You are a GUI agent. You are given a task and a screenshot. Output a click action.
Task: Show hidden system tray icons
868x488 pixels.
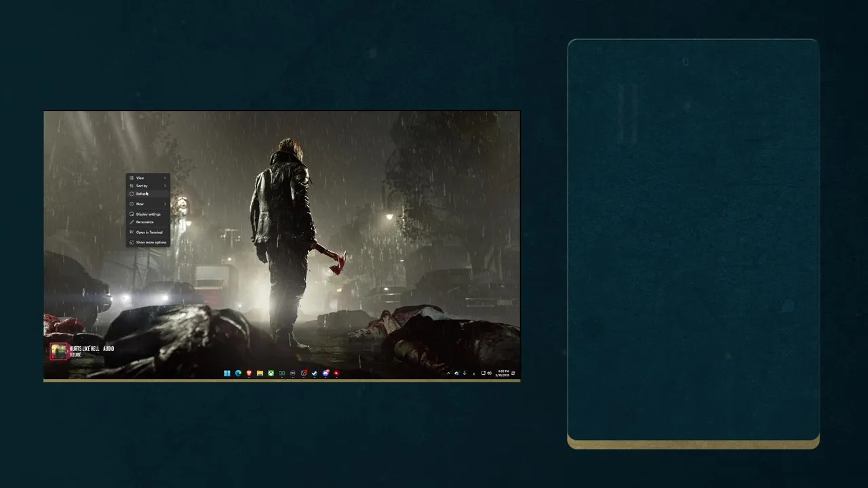(448, 373)
